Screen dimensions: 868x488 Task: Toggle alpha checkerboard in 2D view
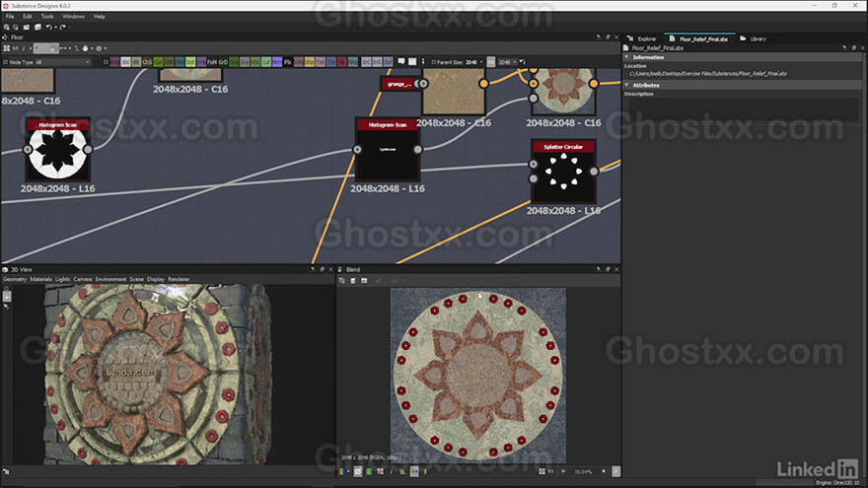coord(358,471)
